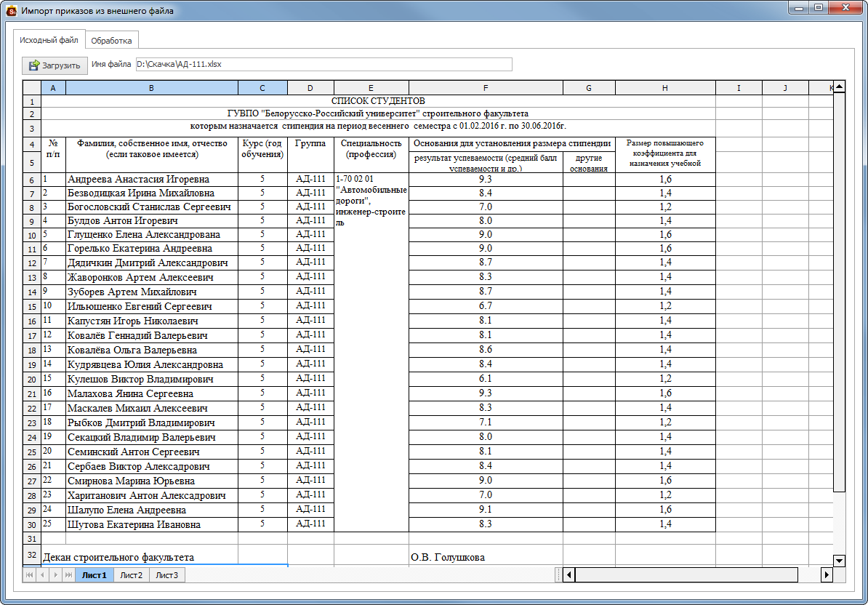
Task: Click cell 'Булдов Антон Игоревич'
Action: 152,221
